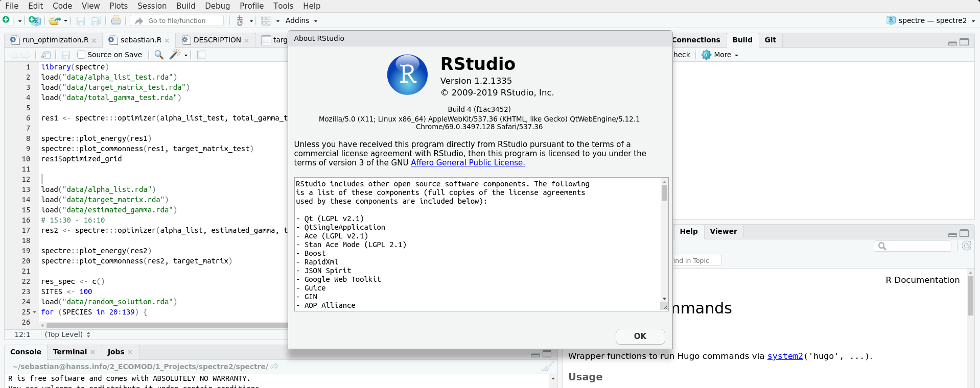The image size is (980, 388).
Task: Open the Profile menu
Action: (251, 6)
